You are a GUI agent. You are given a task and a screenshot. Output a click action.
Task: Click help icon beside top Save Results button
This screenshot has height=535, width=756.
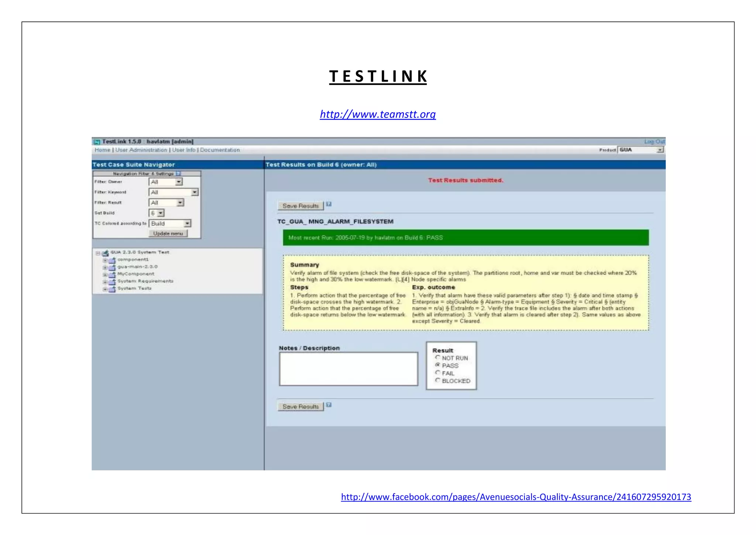(x=329, y=204)
